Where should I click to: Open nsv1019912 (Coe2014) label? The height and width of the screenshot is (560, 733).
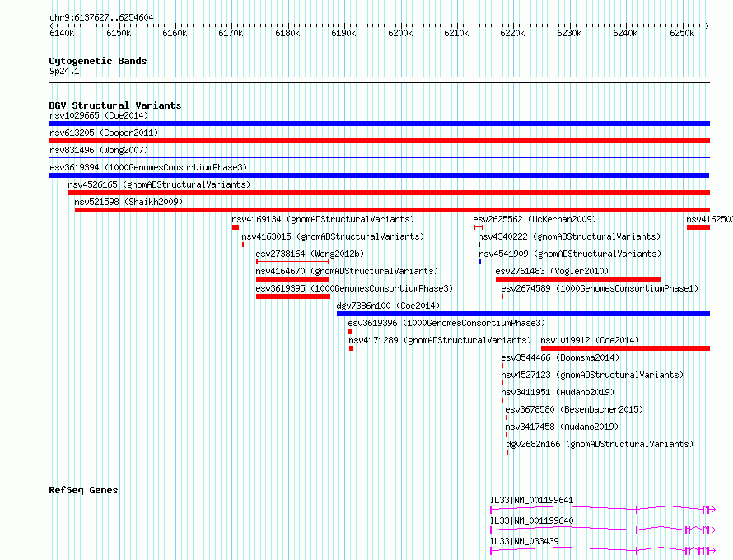click(590, 340)
